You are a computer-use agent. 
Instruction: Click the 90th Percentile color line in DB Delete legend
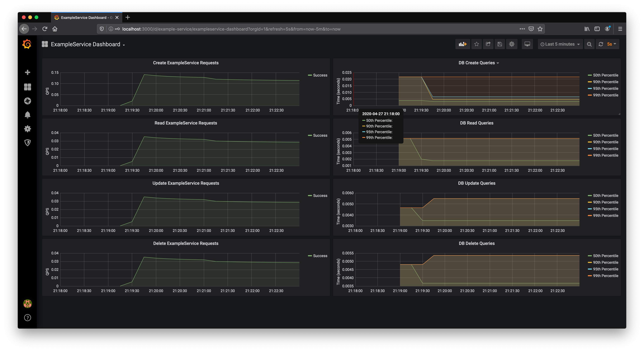coord(590,262)
